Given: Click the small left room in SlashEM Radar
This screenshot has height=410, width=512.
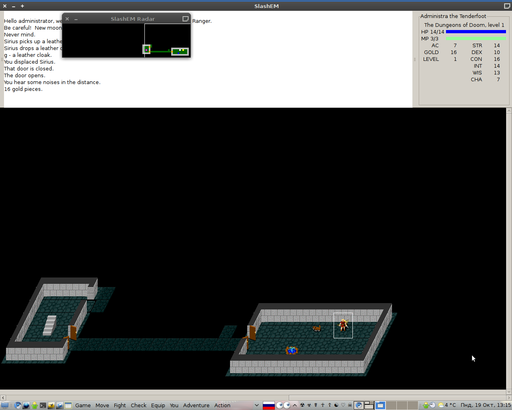Looking at the screenshot, I should click(x=146, y=49).
